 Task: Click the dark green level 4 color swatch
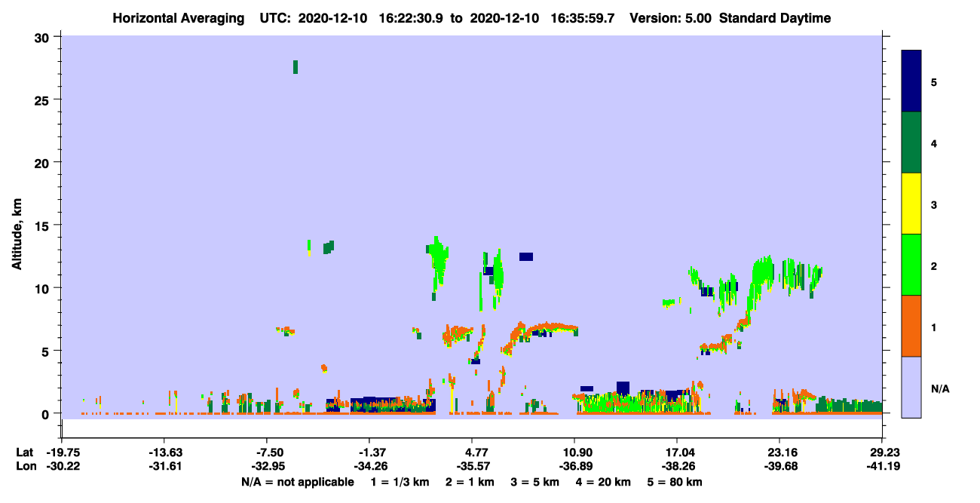911,143
